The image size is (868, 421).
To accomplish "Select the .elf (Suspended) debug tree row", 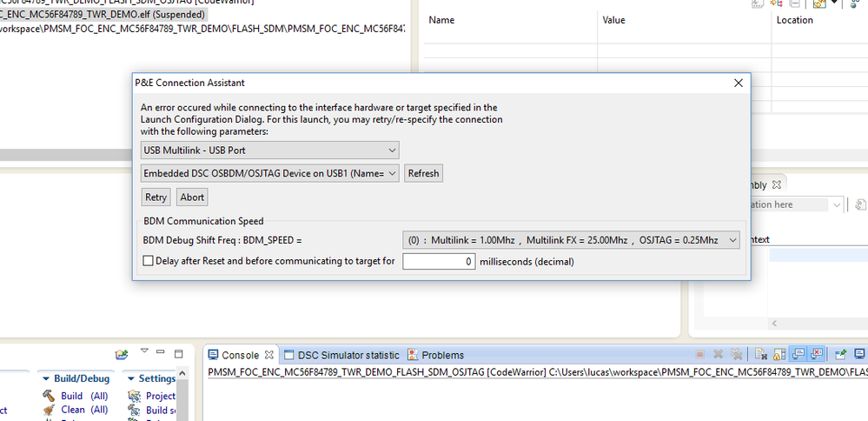I will [103, 15].
